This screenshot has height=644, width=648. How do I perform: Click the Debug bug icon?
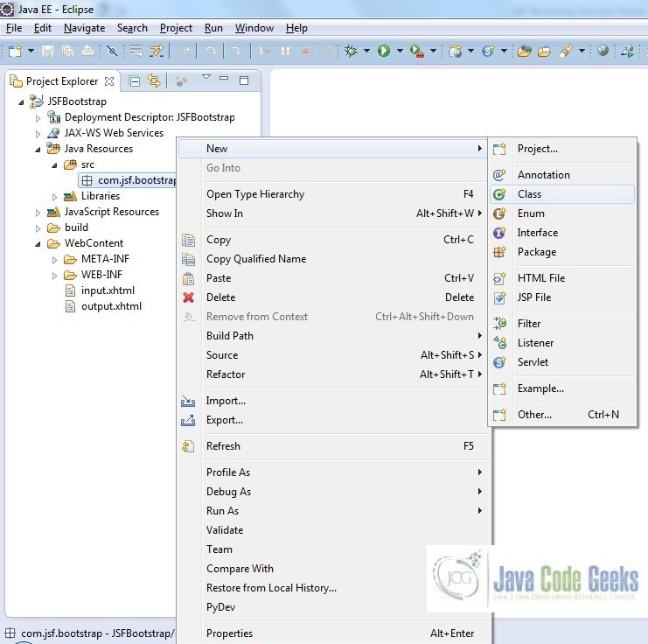352,51
